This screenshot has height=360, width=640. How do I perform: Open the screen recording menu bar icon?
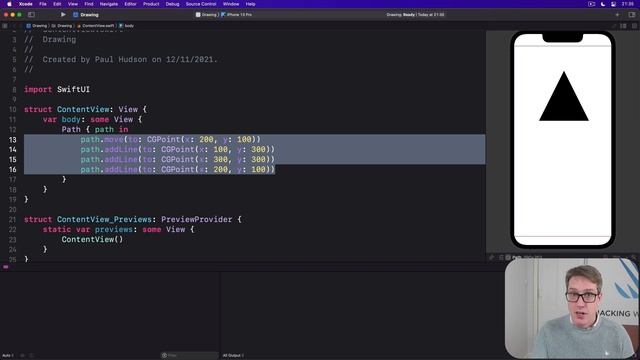[591, 4]
